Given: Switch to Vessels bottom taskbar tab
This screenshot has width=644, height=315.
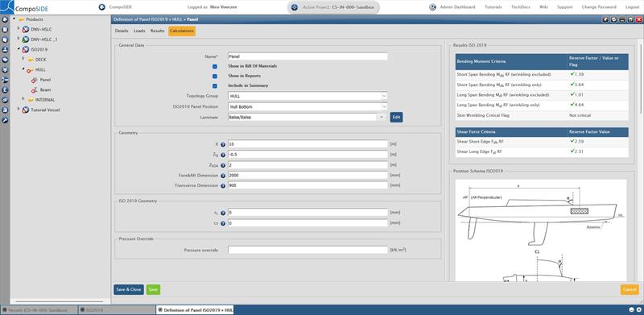Looking at the screenshot, I should (x=39, y=310).
